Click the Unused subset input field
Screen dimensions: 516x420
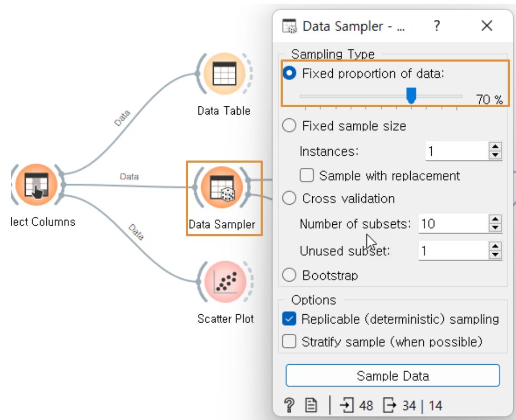pyautogui.click(x=453, y=251)
